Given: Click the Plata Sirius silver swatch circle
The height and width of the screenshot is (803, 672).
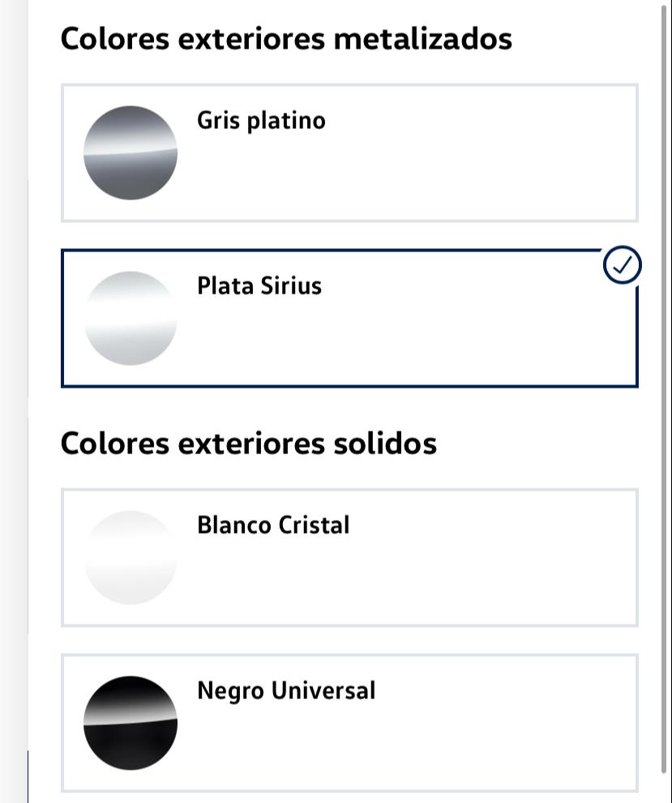Looking at the screenshot, I should click(x=131, y=318).
